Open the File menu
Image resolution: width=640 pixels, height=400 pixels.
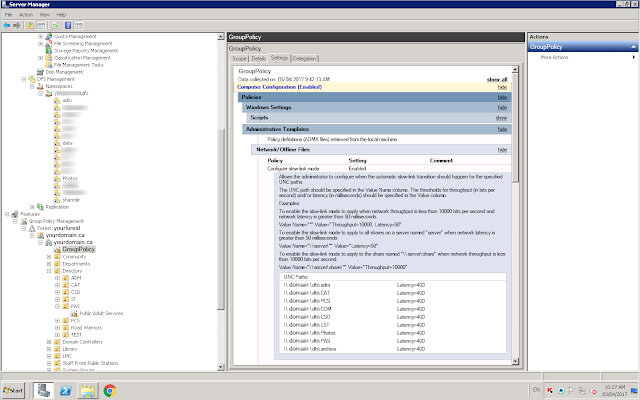8,15
